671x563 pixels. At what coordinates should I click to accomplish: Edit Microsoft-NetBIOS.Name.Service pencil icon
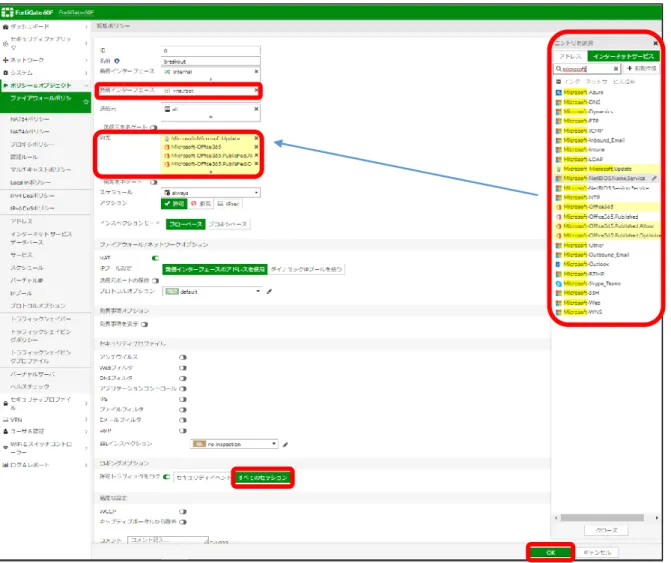654,178
